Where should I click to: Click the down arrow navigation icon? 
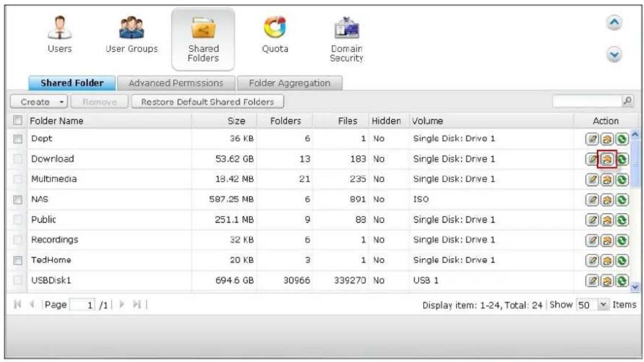(614, 55)
